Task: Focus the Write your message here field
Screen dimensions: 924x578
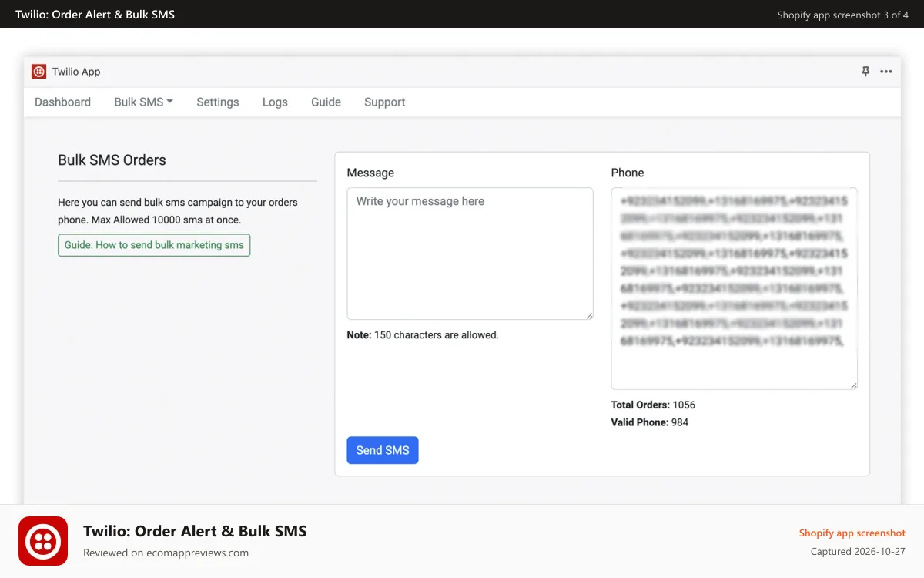Action: [470, 254]
